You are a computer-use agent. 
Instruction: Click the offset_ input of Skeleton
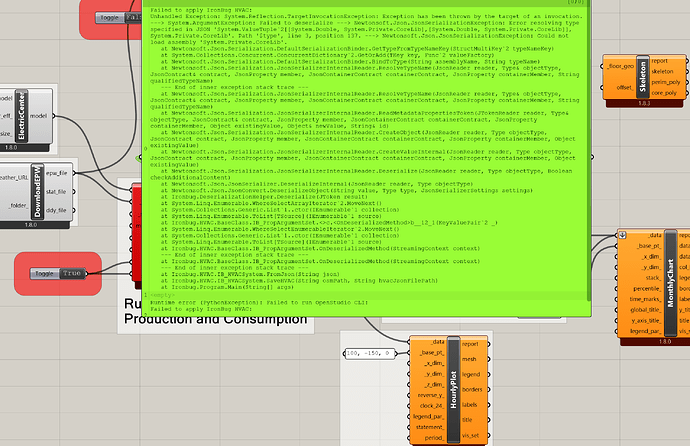pyautogui.click(x=625, y=88)
